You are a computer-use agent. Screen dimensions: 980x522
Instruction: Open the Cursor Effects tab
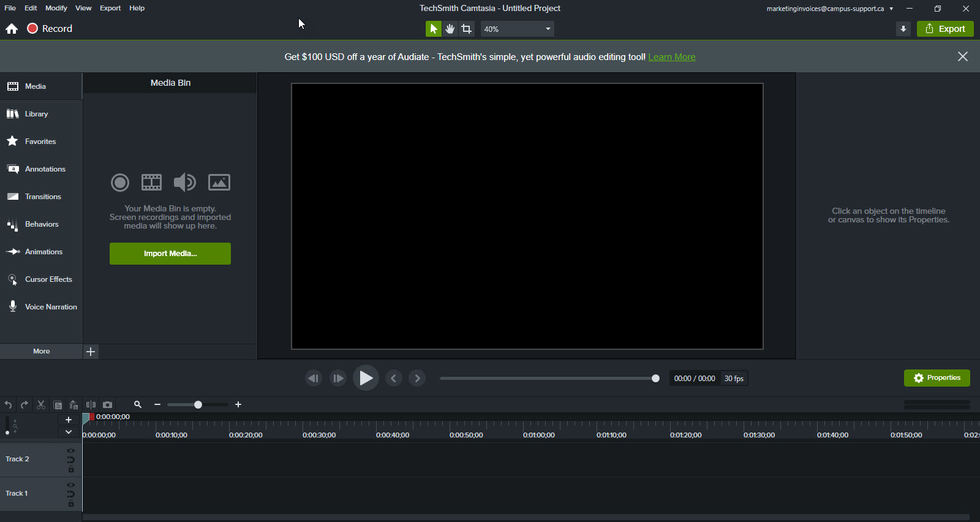41,279
